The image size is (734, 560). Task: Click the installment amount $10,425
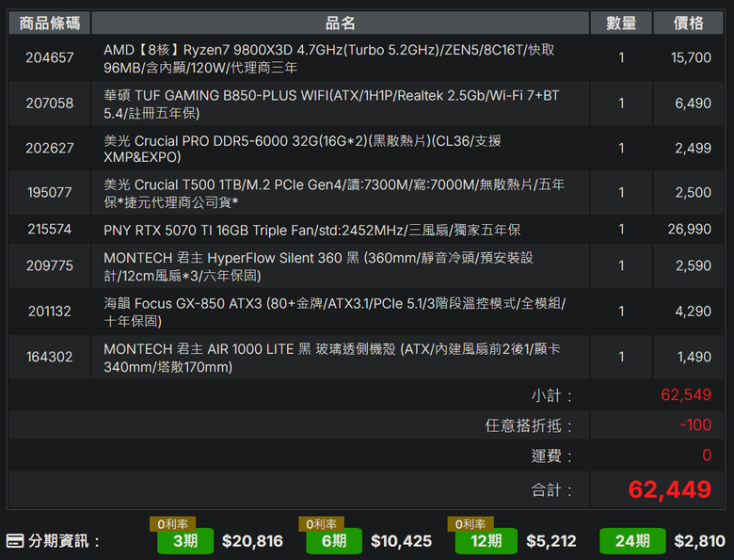(401, 541)
